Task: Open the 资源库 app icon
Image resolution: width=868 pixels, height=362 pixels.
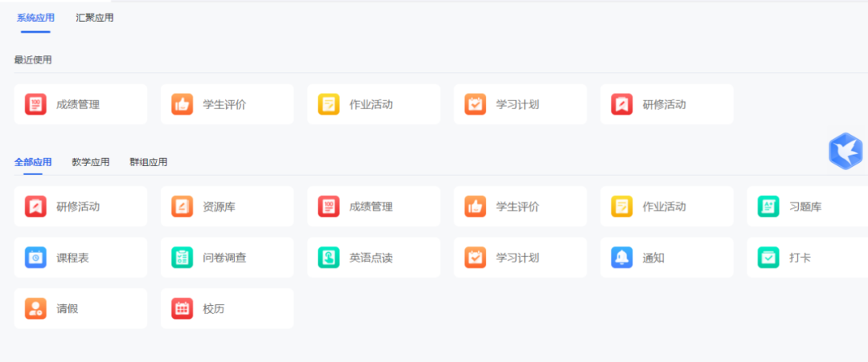Action: pyautogui.click(x=182, y=207)
